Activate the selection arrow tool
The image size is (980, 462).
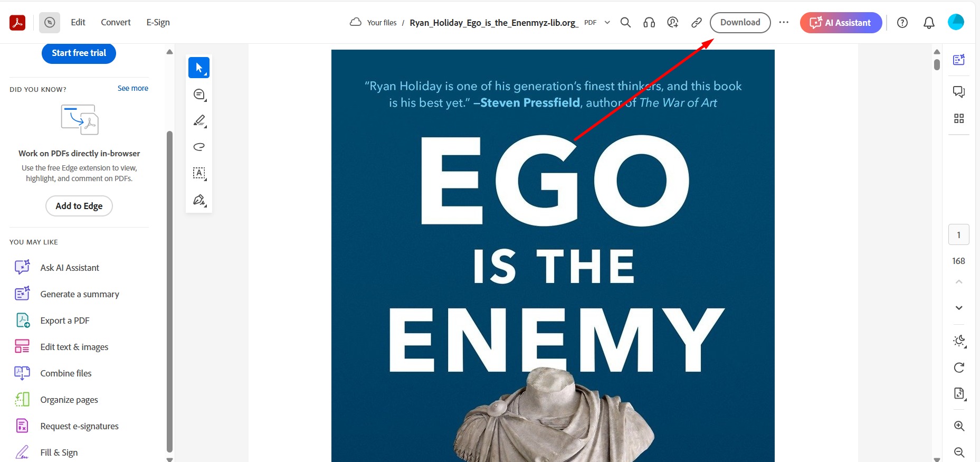tap(199, 68)
